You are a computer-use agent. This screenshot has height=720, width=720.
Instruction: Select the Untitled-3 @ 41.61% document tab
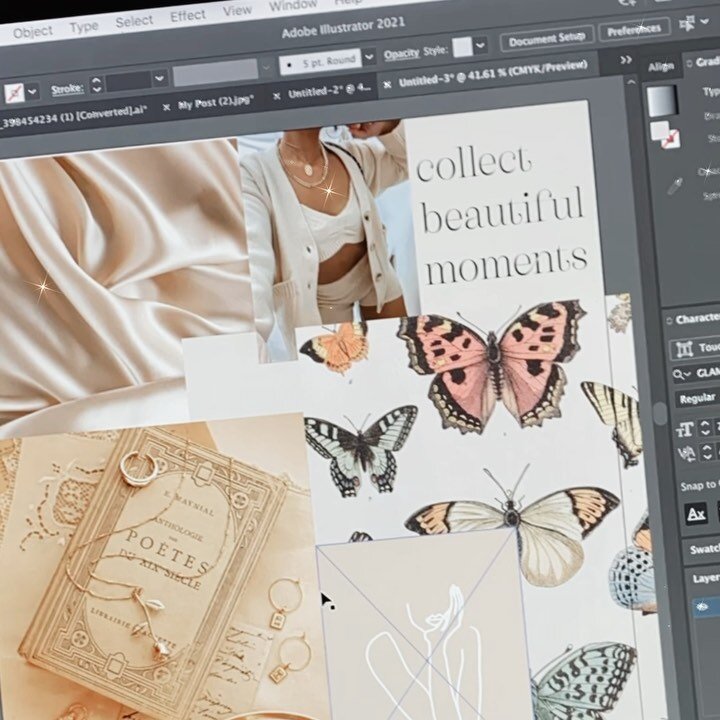[493, 73]
